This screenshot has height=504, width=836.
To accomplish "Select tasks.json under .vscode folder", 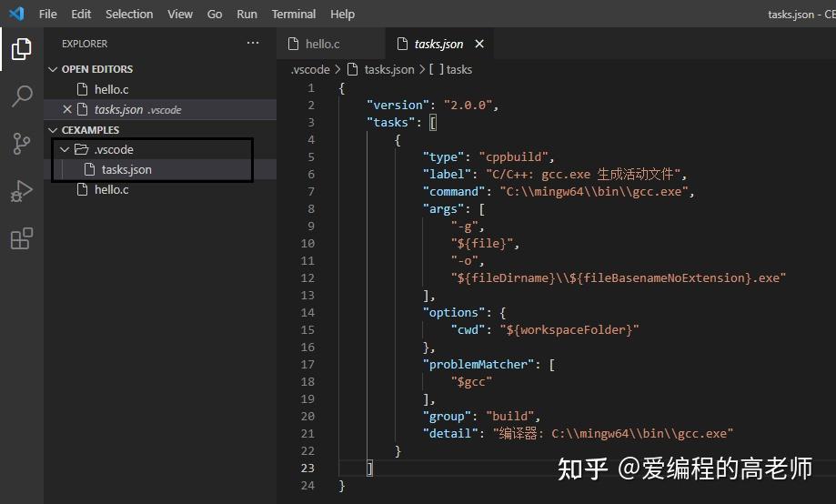I will (160, 169).
